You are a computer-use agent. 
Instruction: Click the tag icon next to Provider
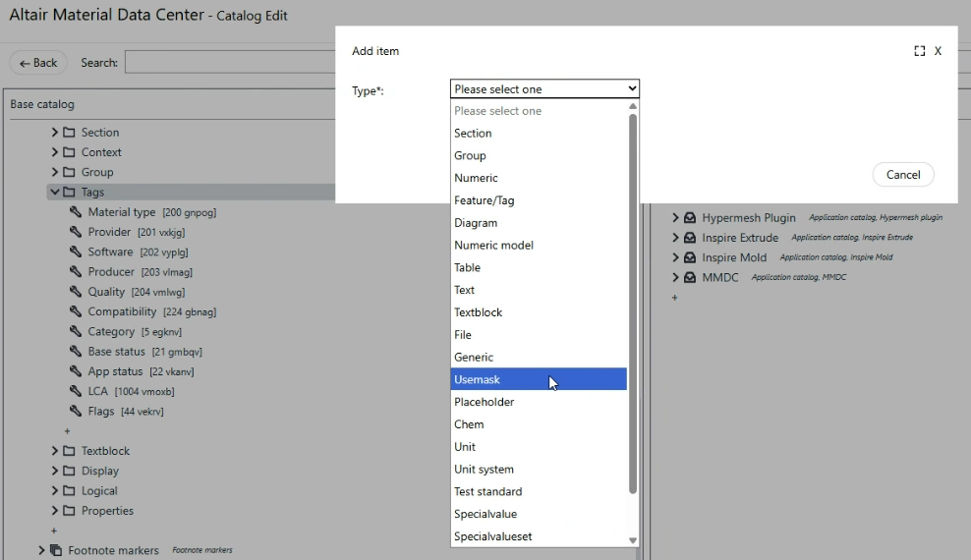(x=77, y=232)
